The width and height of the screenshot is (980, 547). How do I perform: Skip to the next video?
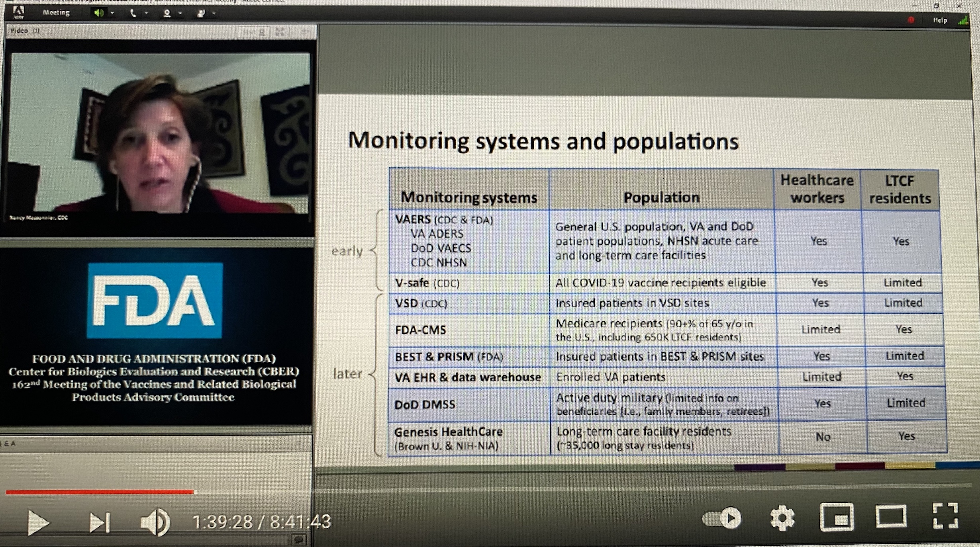click(x=99, y=522)
